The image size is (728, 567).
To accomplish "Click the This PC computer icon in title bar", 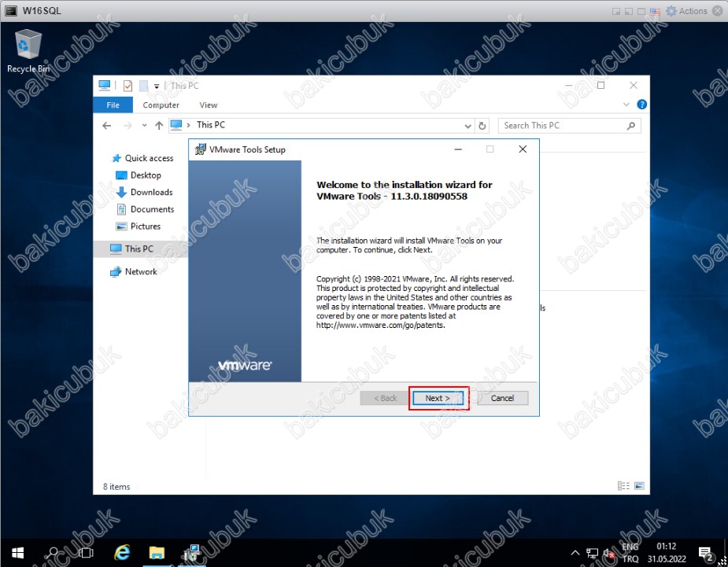I will [105, 86].
